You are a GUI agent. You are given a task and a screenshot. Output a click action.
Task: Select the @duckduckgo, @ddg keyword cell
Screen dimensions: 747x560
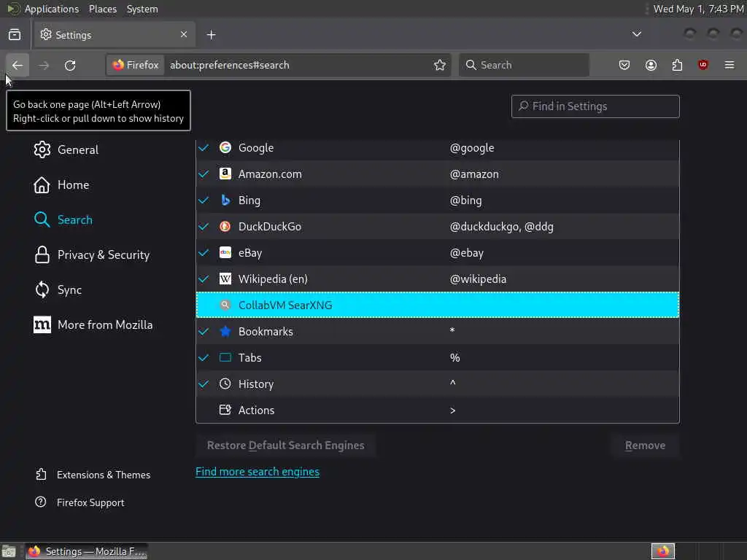502,227
